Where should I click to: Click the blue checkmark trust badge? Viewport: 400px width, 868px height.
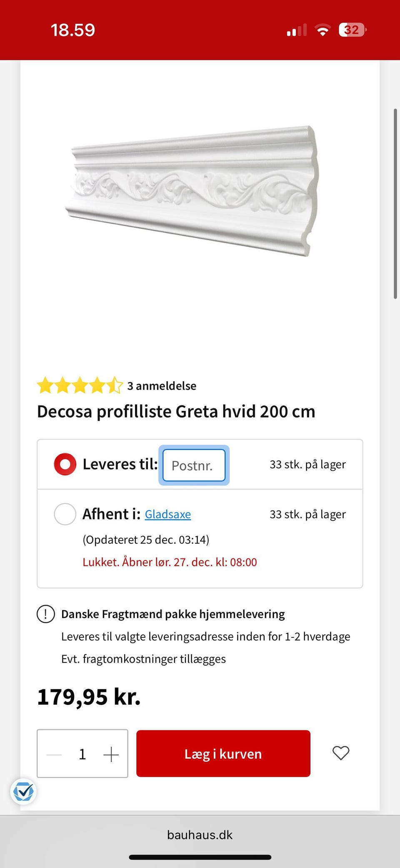click(23, 791)
